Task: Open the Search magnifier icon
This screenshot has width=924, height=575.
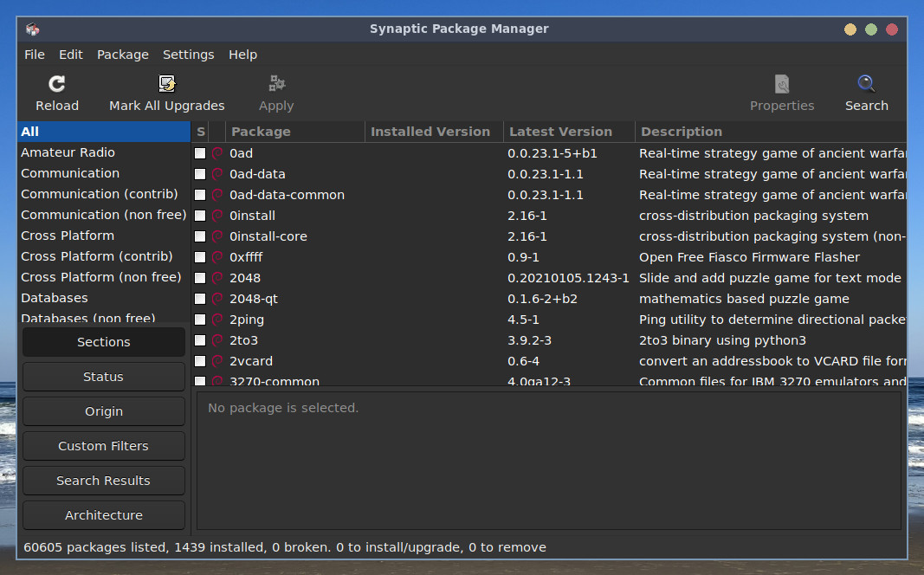Action: tap(866, 84)
